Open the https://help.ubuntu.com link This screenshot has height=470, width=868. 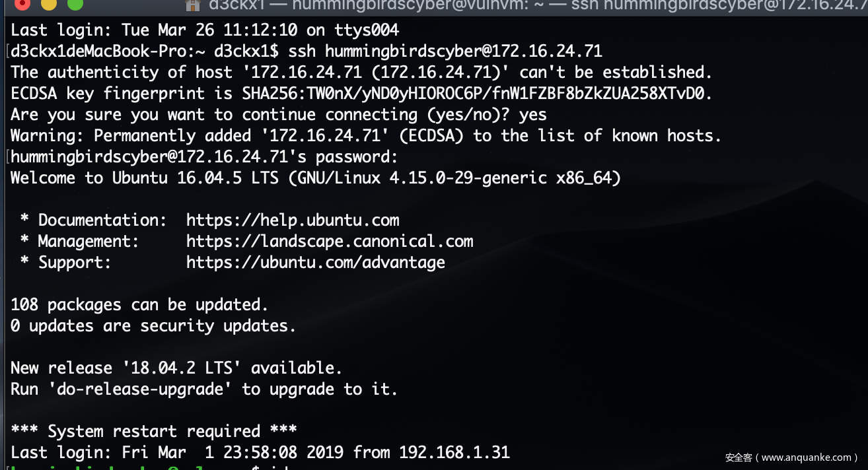(x=293, y=220)
